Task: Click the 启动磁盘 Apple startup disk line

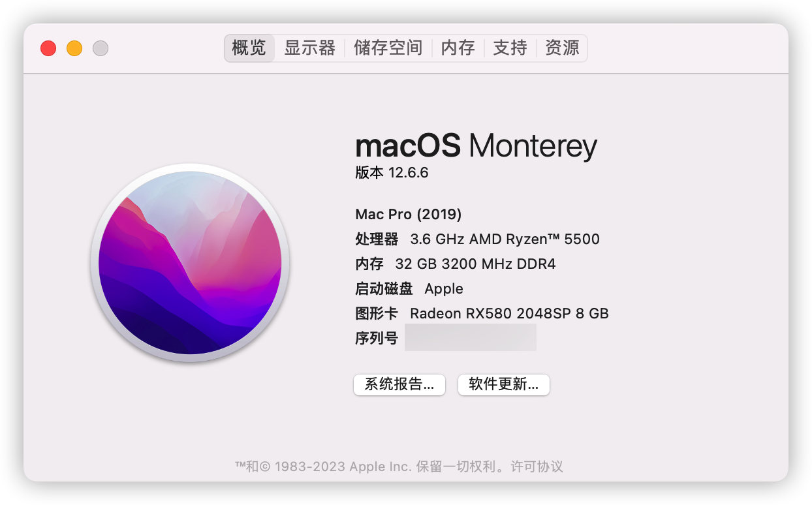Action: (x=409, y=289)
